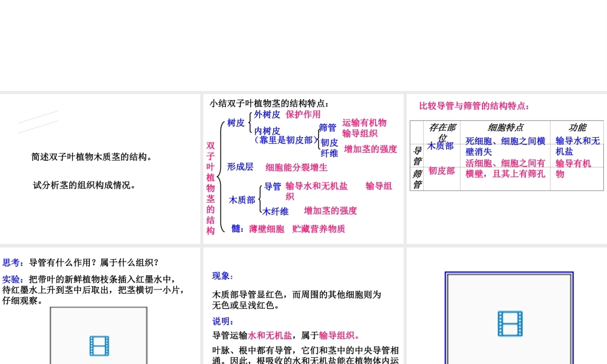Select text 试分析茎的组织构成情况
This screenshot has width=607, height=364.
tap(84, 185)
